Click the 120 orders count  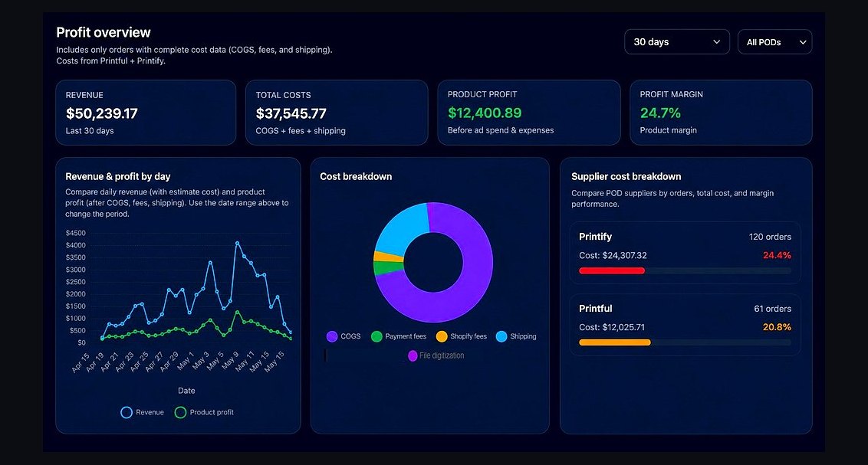pos(770,237)
